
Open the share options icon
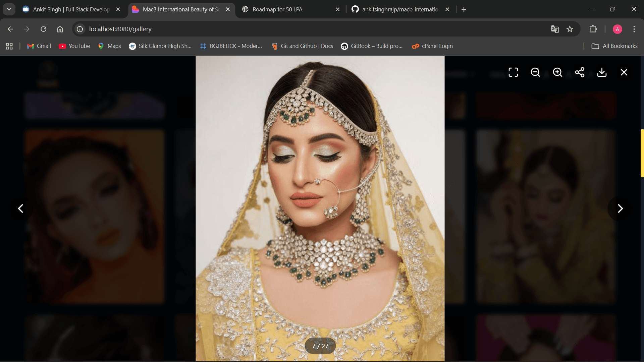(x=580, y=72)
